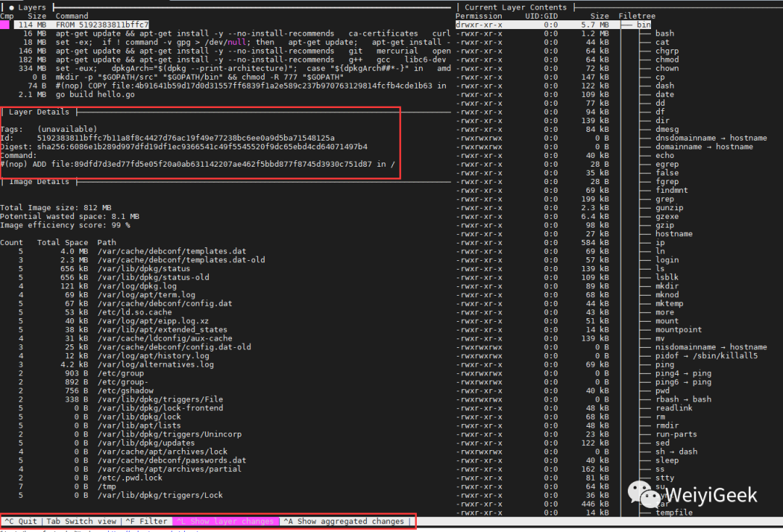Select readlink in the filetree
This screenshot has width=783, height=532.
click(x=674, y=408)
